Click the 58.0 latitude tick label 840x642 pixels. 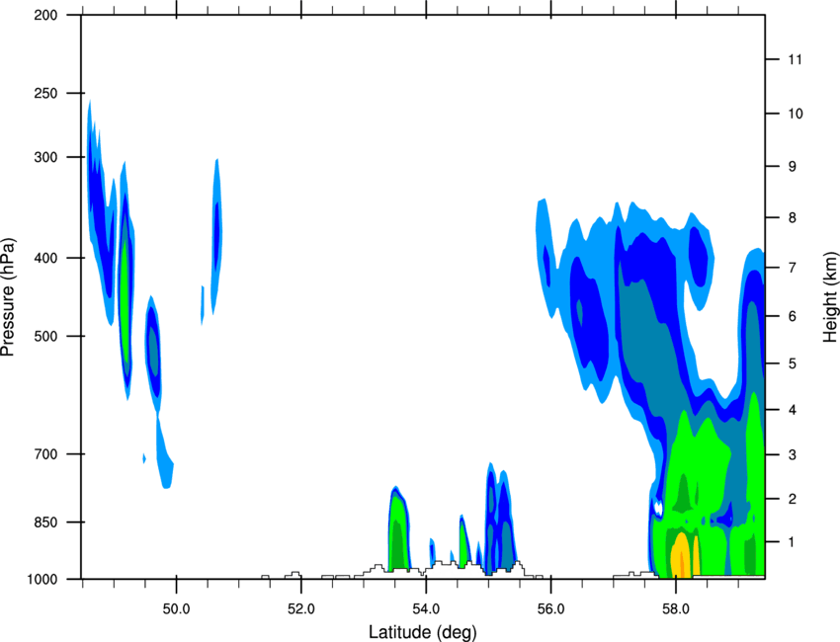click(x=676, y=609)
